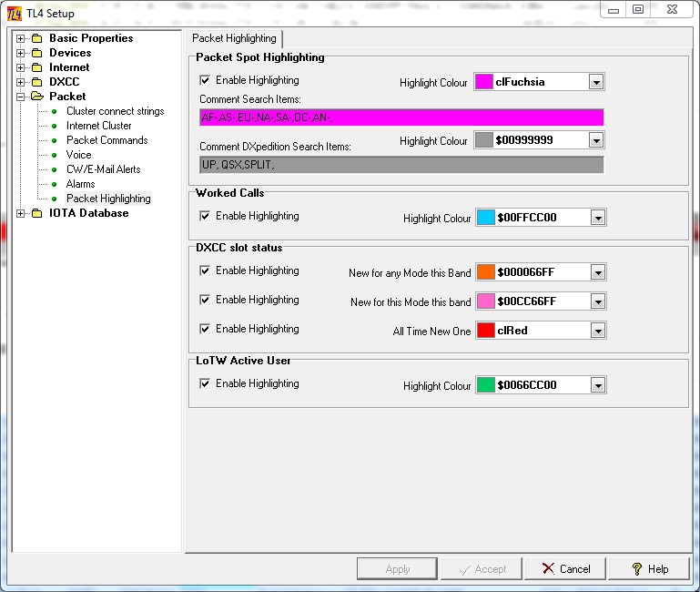Click the Accept button
This screenshot has width=700, height=592.
pos(482,569)
